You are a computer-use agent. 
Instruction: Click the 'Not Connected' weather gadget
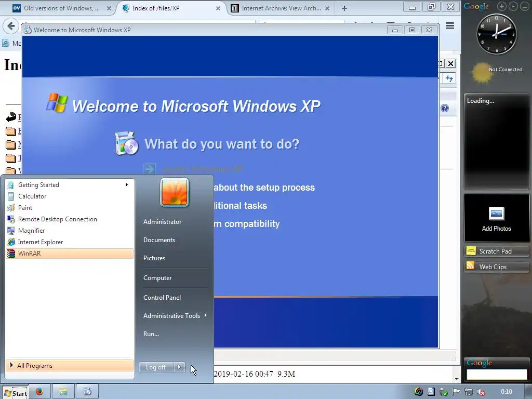tap(497, 72)
